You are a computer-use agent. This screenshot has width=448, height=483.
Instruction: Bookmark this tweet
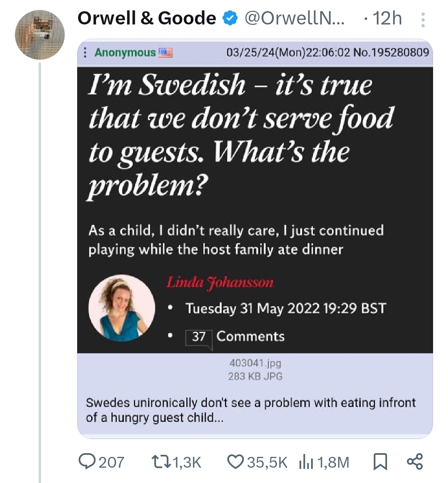(380, 461)
